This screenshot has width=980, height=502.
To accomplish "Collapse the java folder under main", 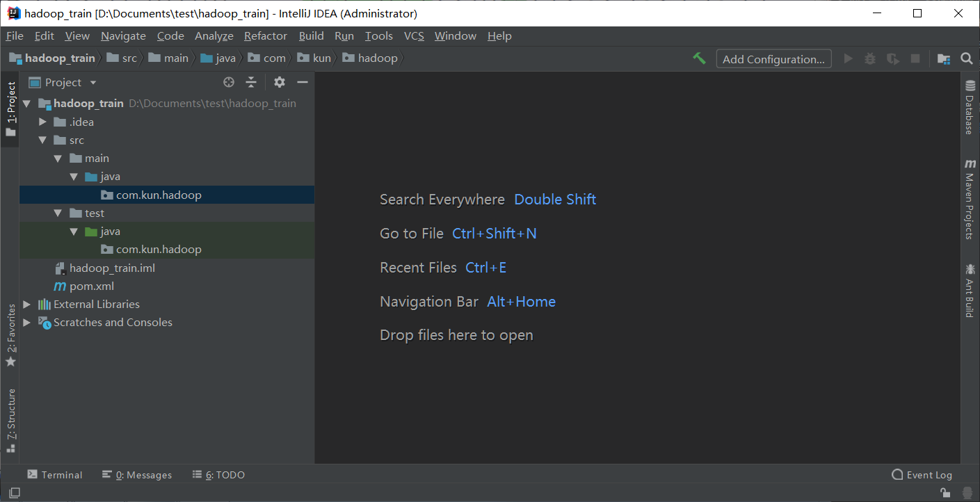I will coord(74,177).
